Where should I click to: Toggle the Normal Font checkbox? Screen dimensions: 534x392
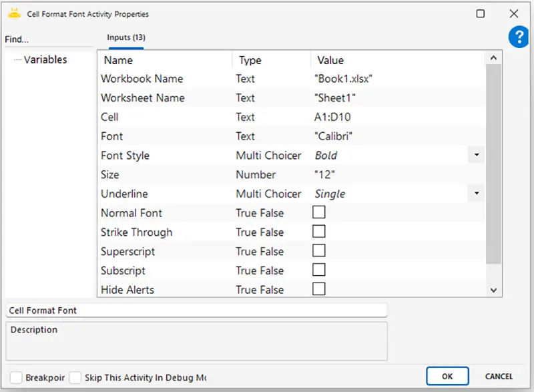pyautogui.click(x=319, y=212)
